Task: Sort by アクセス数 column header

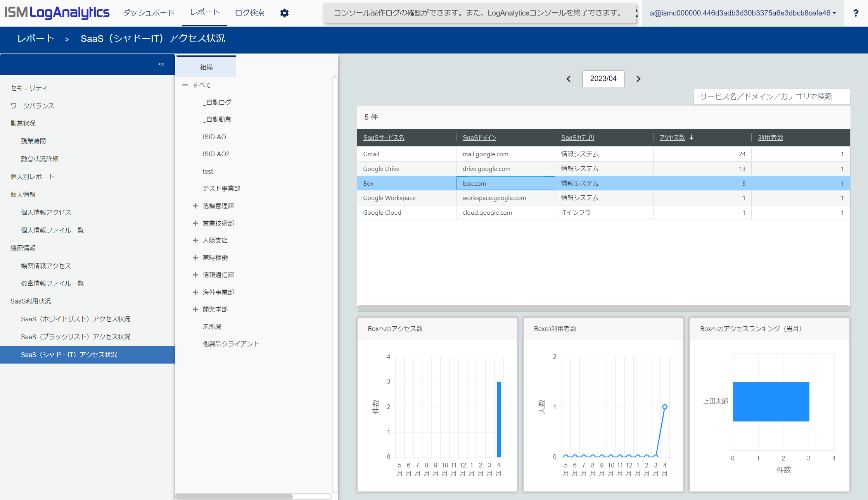Action: 672,138
